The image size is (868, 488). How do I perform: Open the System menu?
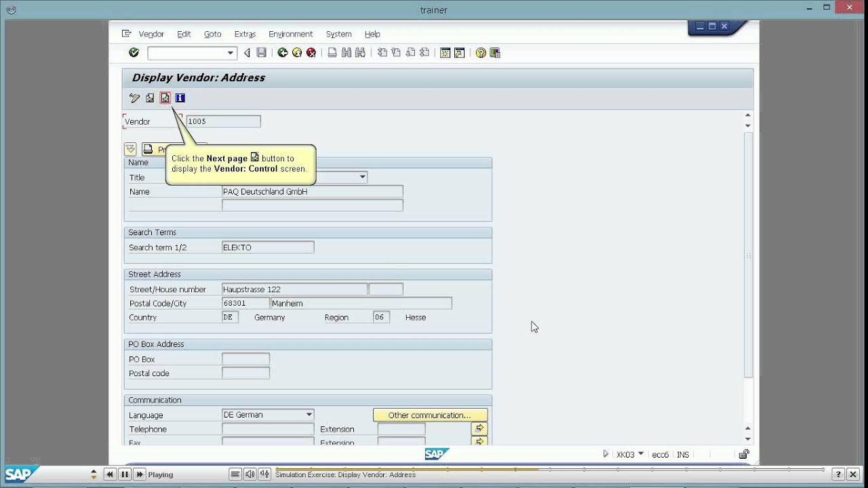coord(338,34)
